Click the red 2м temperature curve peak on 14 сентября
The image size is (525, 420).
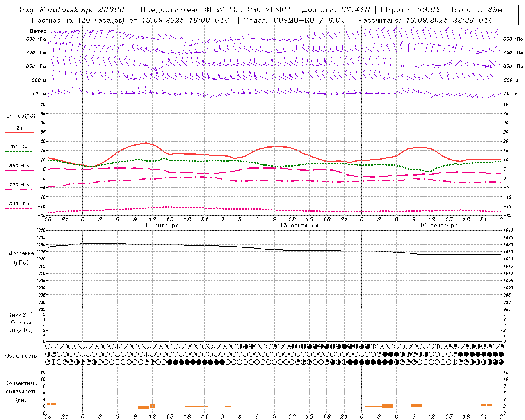point(146,143)
